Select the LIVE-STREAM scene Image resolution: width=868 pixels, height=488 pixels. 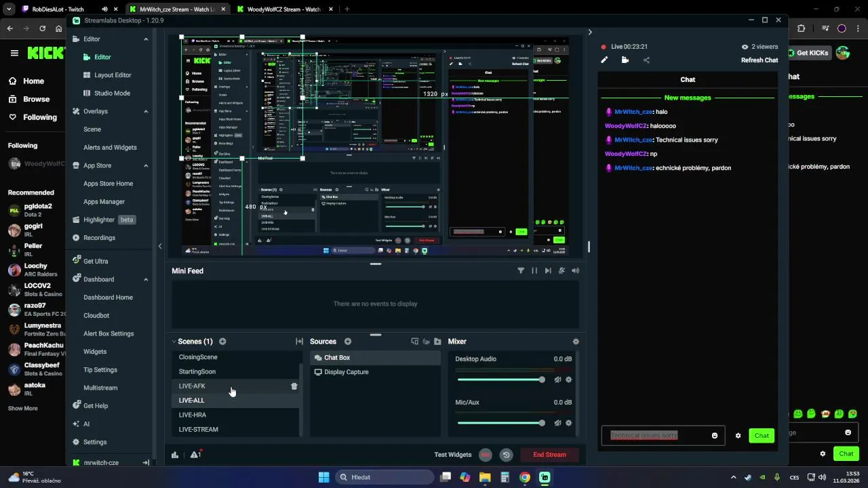pos(235,430)
